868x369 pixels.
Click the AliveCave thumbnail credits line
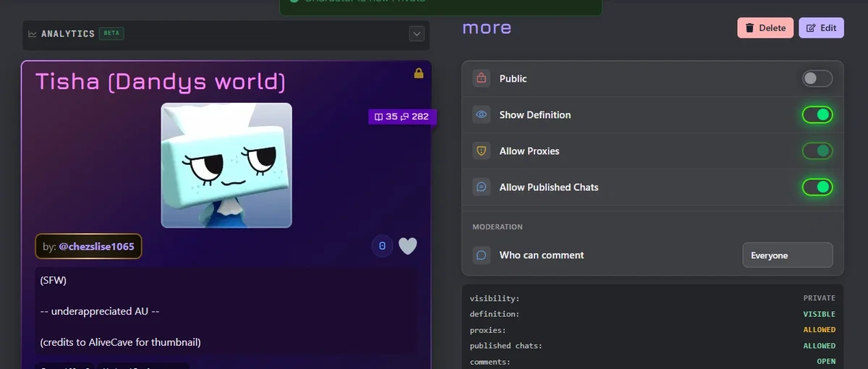pyautogui.click(x=120, y=342)
